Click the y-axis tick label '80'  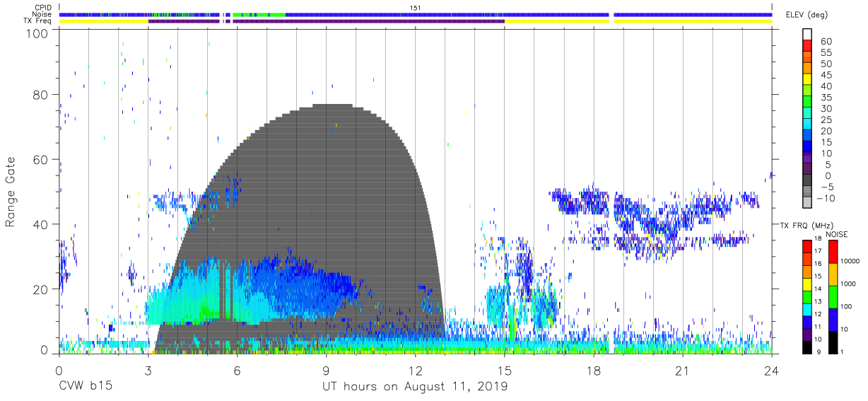tap(41, 95)
